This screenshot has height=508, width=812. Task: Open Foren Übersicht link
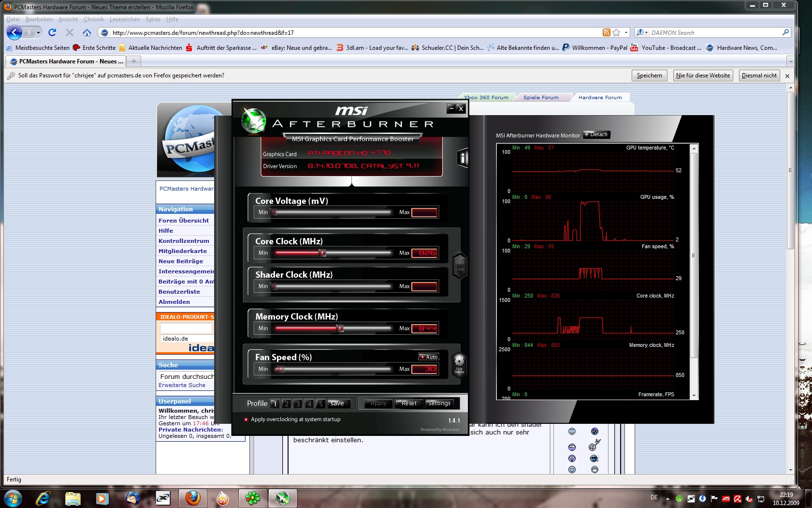tap(184, 220)
